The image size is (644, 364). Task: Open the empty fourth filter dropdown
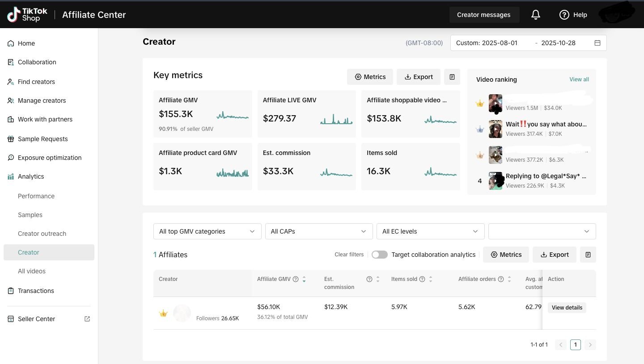point(542,231)
